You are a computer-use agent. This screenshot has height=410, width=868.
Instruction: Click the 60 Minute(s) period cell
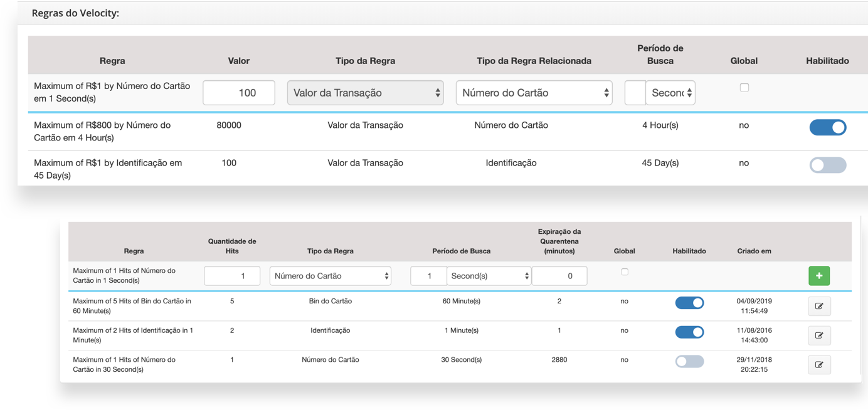[462, 301]
